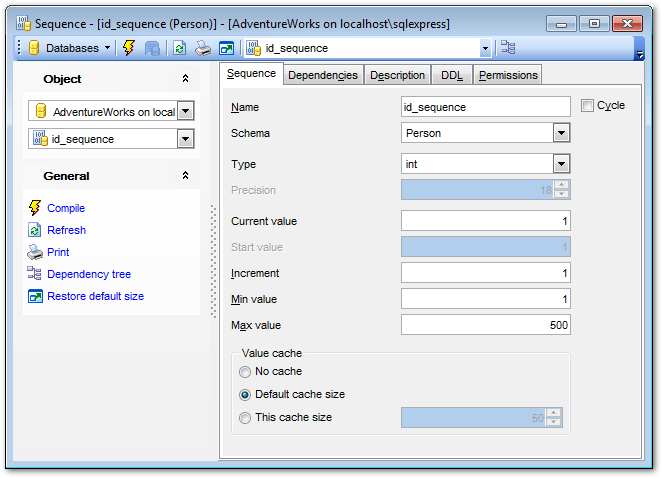Screen dimensions: 662x478
Task: Click the Refresh icon in toolbar
Action: pos(179,47)
